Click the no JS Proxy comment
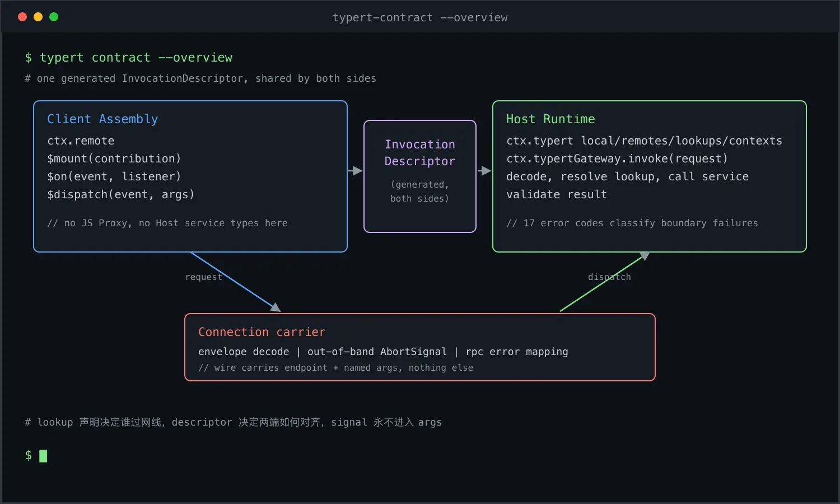The width and height of the screenshot is (840, 504). tap(167, 223)
